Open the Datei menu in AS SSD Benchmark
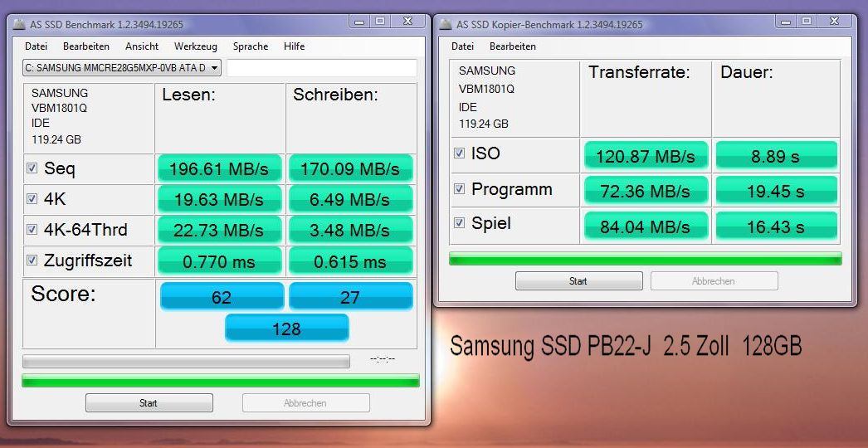 point(36,46)
